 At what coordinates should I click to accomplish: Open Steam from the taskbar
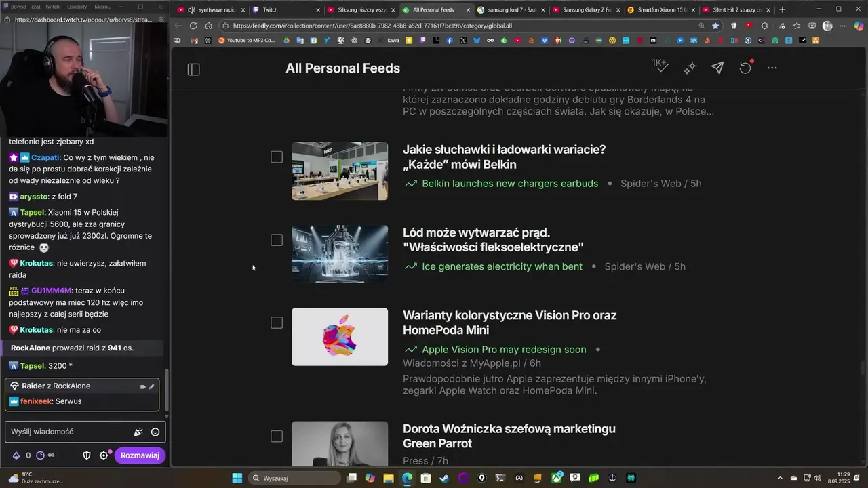(444, 478)
